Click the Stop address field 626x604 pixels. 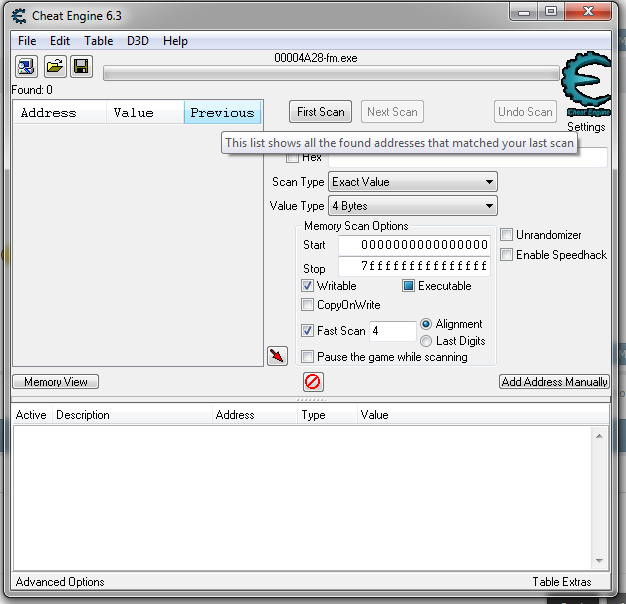click(414, 266)
